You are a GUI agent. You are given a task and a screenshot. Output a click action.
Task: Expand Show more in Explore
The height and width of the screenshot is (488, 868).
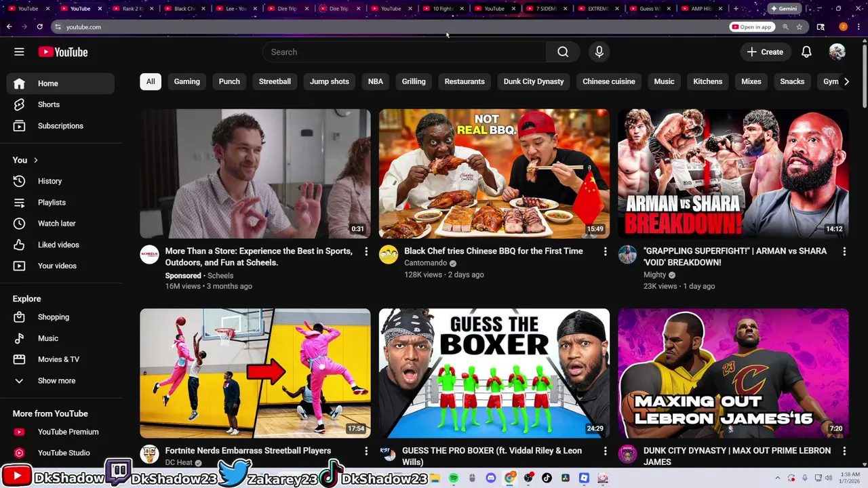61,381
